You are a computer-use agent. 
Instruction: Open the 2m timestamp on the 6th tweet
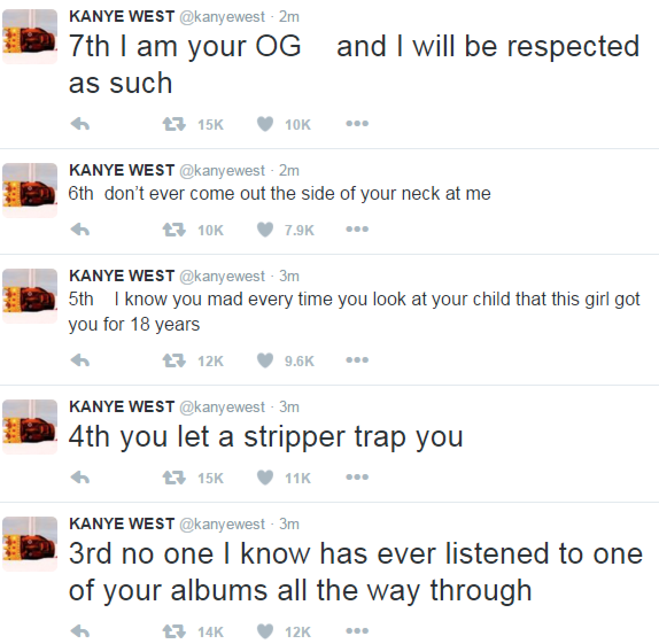(x=289, y=170)
